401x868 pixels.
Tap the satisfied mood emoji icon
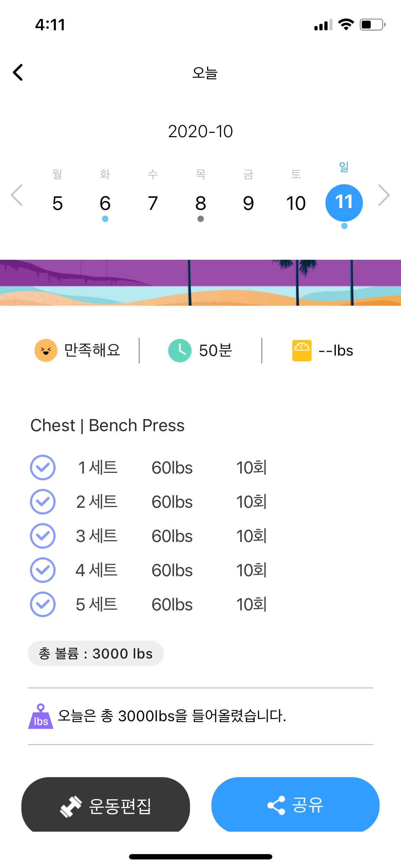pos(46,350)
